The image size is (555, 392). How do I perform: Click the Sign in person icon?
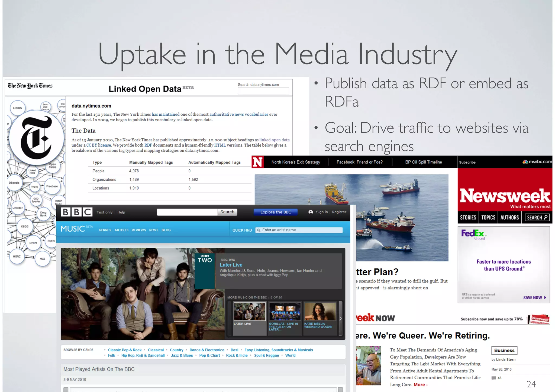[x=311, y=212]
